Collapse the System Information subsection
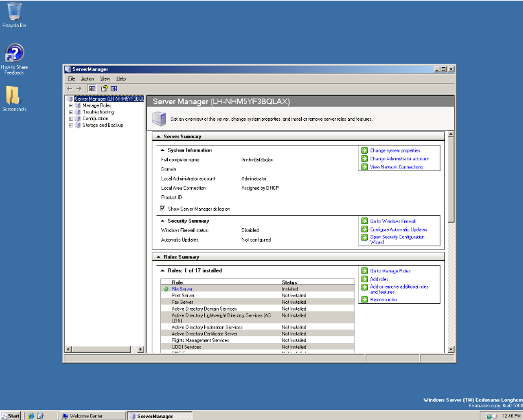523x420 pixels. 162,150
